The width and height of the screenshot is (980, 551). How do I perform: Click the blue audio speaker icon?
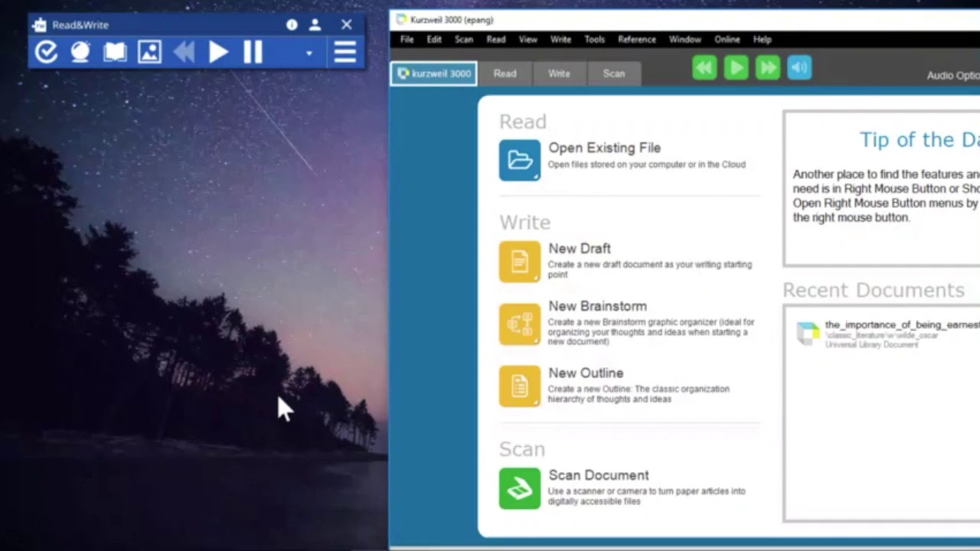pyautogui.click(x=799, y=68)
